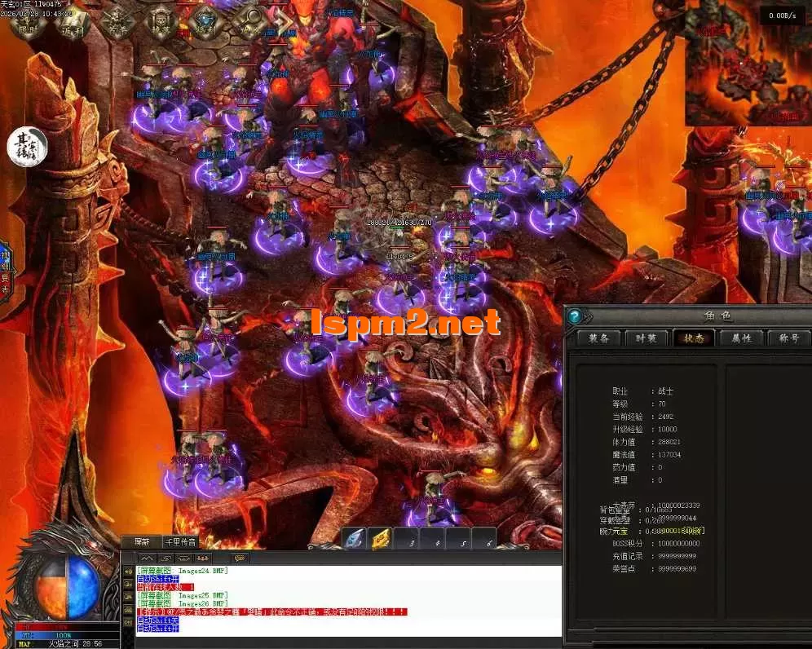Click the magnifying glass search icon
Screen dimensions: 812x649
[250, 24]
